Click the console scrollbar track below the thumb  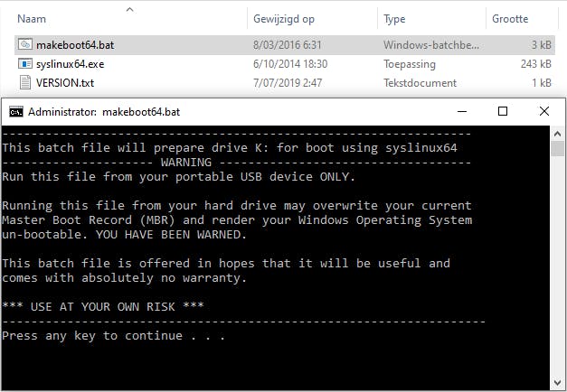558,271
